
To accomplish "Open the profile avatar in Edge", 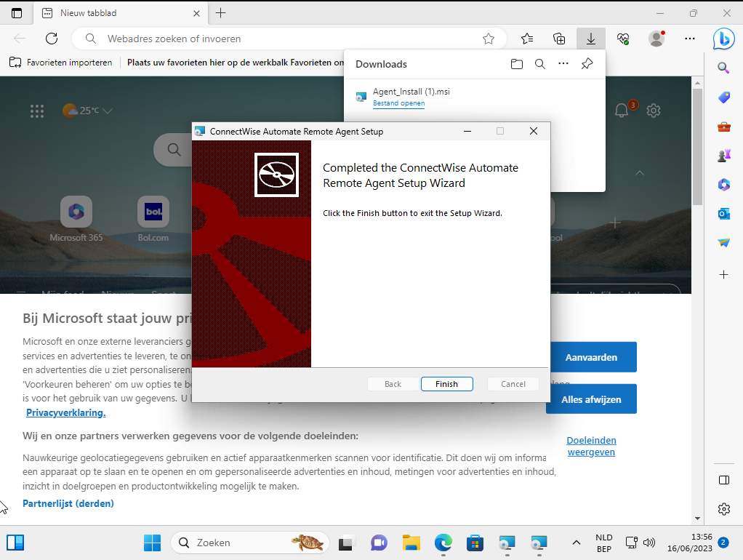I will pyautogui.click(x=656, y=39).
